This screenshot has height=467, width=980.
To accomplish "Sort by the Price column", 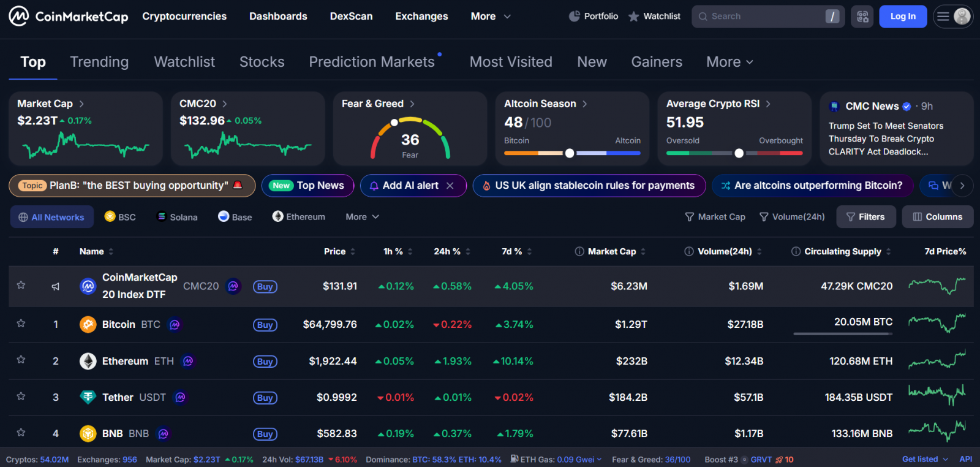I will [x=339, y=252].
